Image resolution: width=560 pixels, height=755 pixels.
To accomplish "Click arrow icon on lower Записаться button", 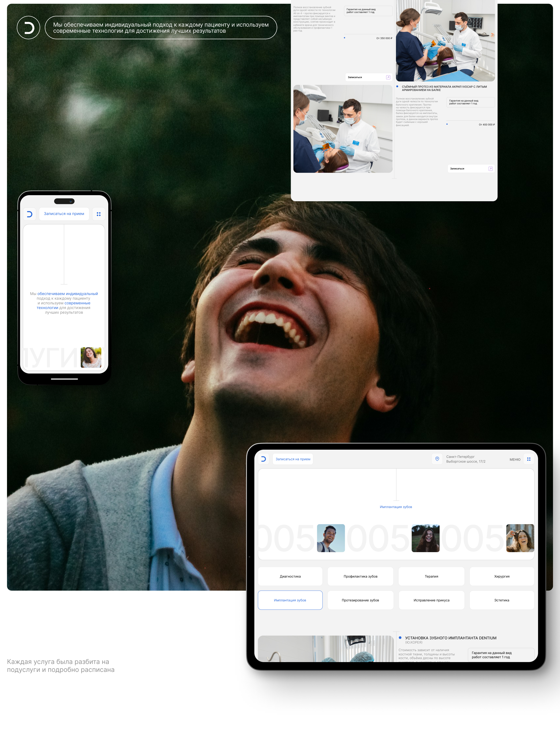I will [490, 169].
